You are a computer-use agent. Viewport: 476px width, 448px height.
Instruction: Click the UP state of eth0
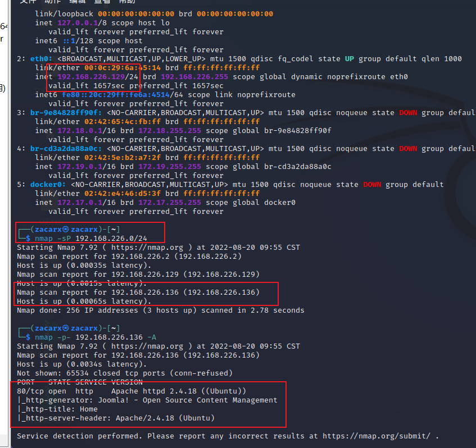[350, 58]
